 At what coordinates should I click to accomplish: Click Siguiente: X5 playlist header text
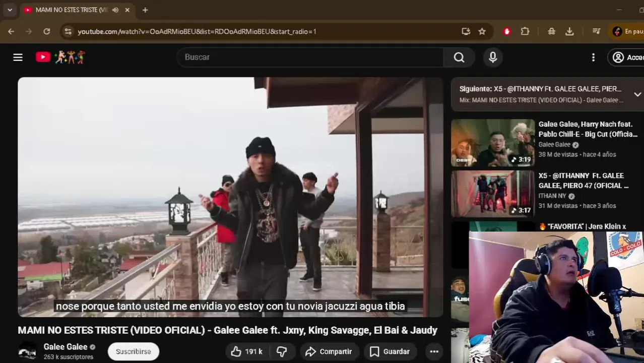[540, 89]
